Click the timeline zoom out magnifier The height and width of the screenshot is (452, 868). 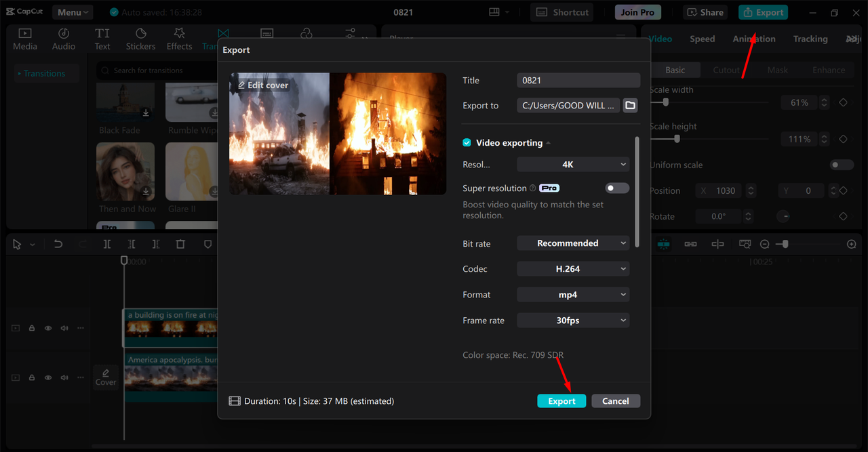[x=764, y=244]
